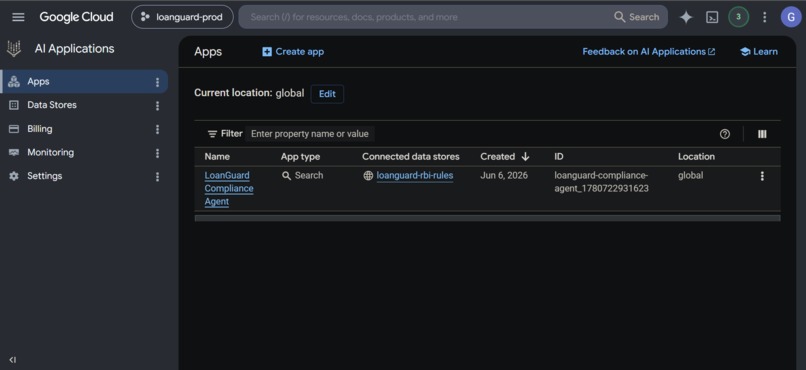Click the global location cell
The height and width of the screenshot is (370, 806).
pos(690,176)
